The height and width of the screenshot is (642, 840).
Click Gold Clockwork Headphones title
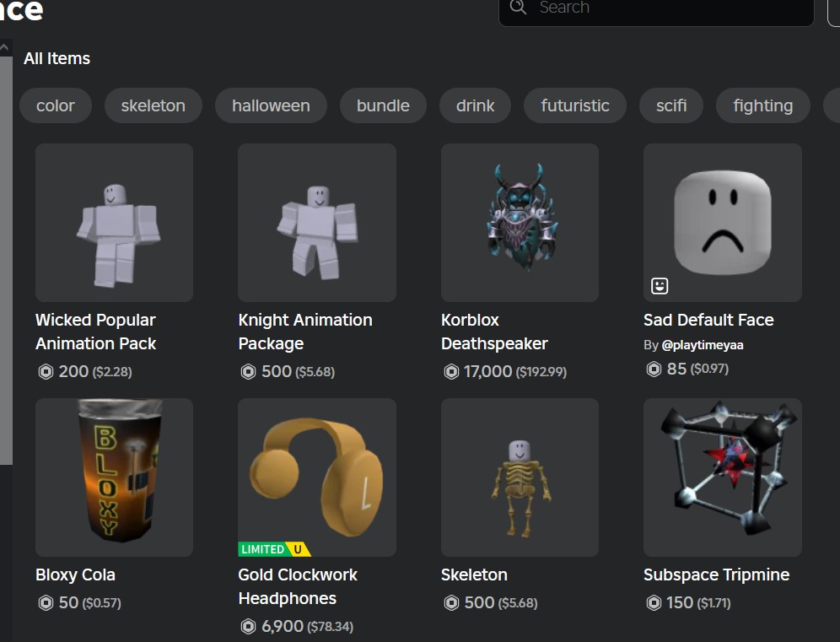click(298, 586)
